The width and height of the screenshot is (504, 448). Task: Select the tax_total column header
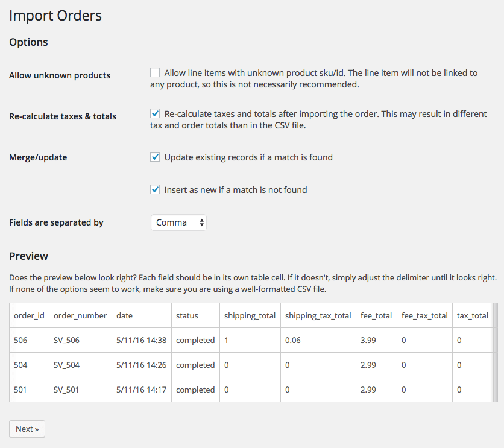click(x=473, y=315)
